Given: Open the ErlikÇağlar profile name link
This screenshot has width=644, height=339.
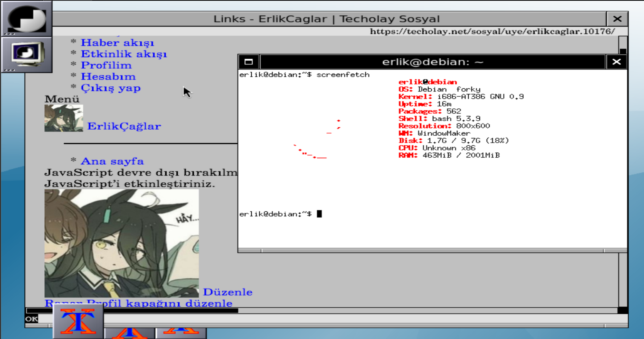Looking at the screenshot, I should point(124,126).
